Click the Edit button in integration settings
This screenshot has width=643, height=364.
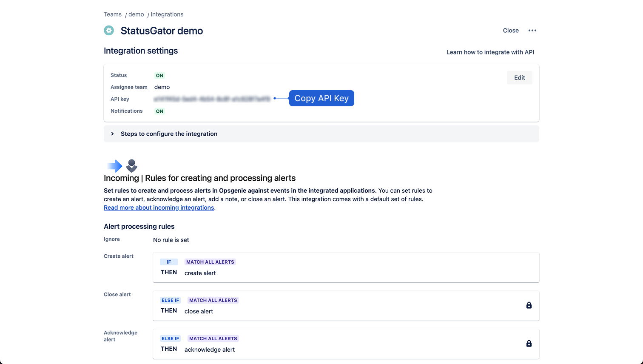pyautogui.click(x=520, y=77)
